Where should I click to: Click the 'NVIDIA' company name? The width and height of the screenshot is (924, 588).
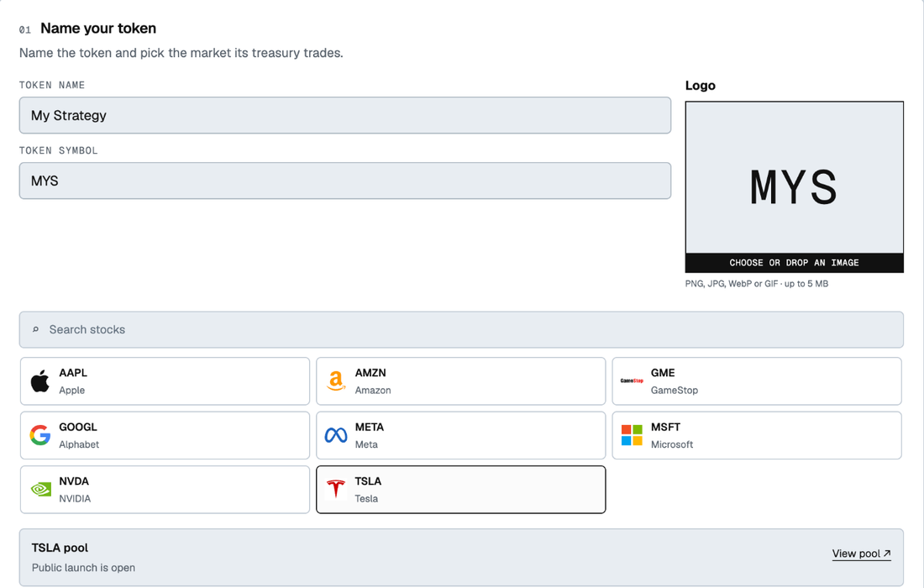coord(75,498)
